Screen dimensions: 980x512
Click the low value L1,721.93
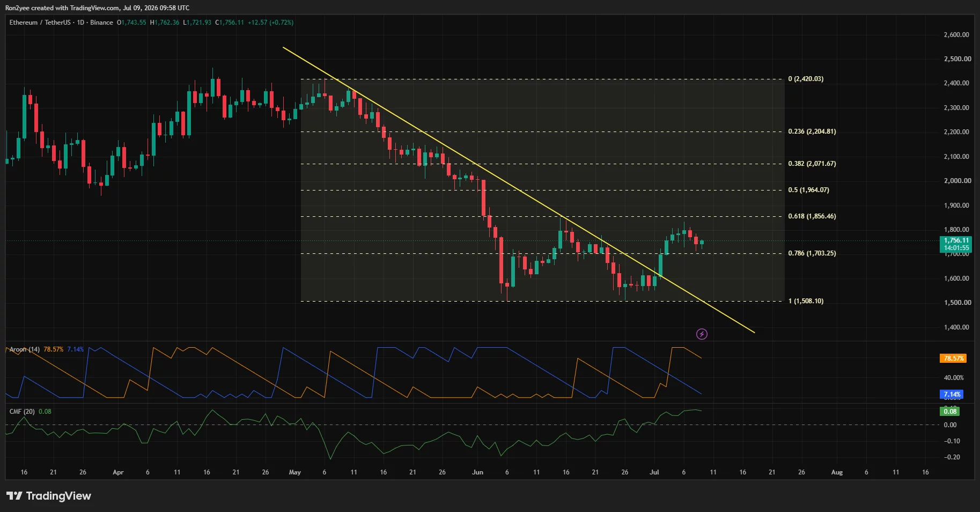click(x=197, y=23)
